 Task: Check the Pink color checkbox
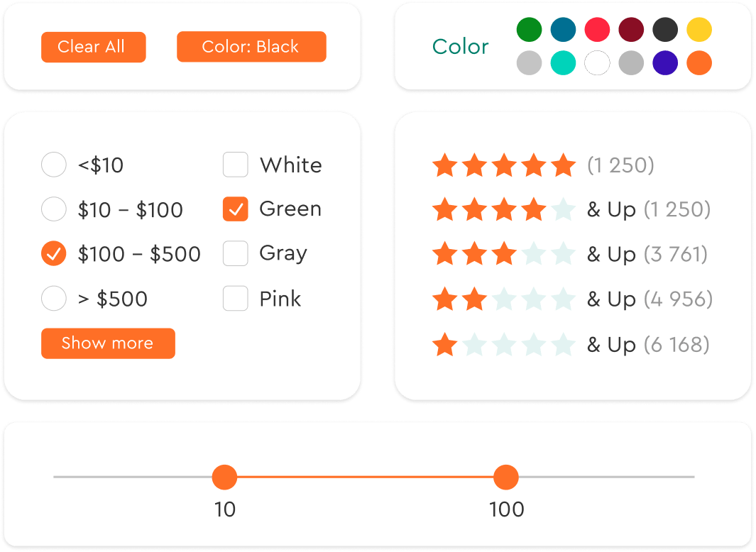coord(236,299)
